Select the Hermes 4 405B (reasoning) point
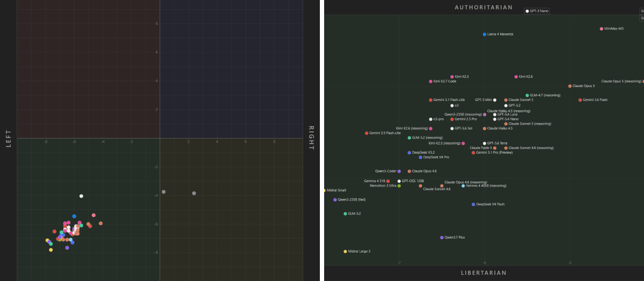 coord(463,186)
